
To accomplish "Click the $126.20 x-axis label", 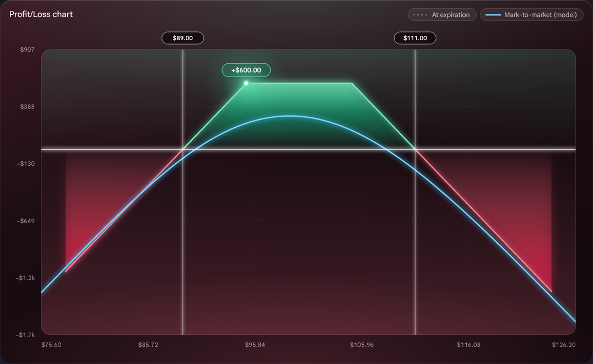I will [x=563, y=345].
